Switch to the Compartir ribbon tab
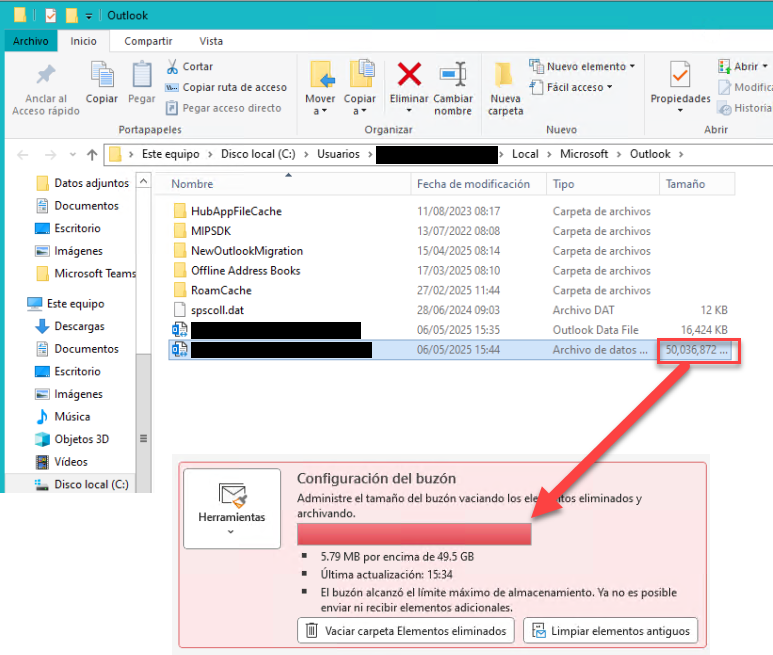The height and width of the screenshot is (655, 773). [x=148, y=41]
